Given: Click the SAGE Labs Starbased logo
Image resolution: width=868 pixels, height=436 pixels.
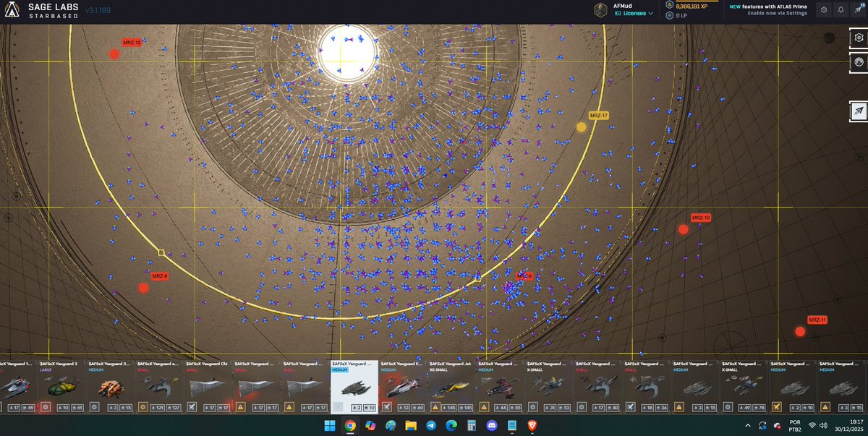Looking at the screenshot, I should pos(41,10).
